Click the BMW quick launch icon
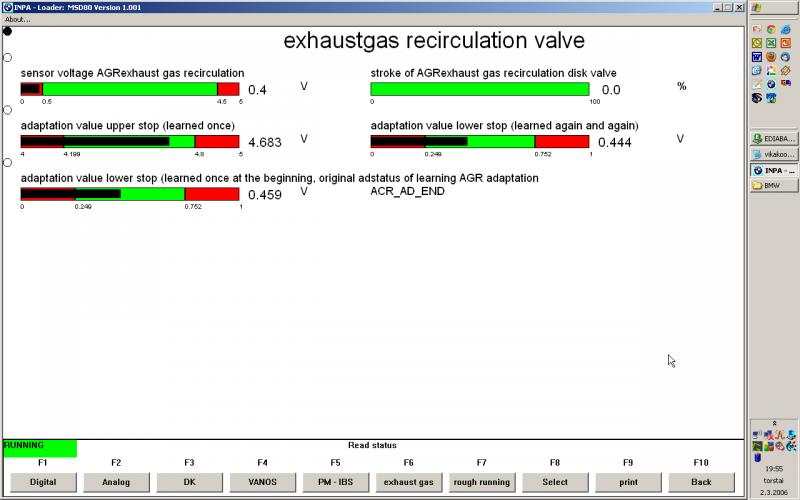Viewport: 800px width, 500px height. [x=771, y=84]
